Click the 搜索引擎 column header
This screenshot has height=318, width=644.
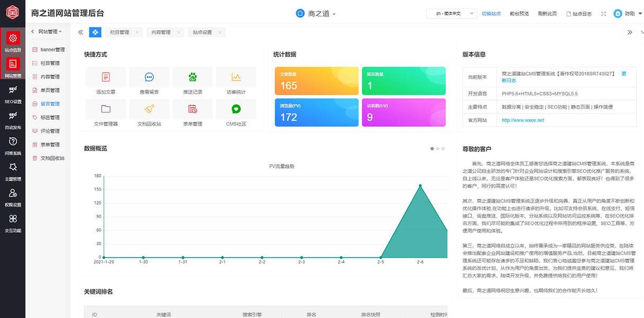point(252,315)
